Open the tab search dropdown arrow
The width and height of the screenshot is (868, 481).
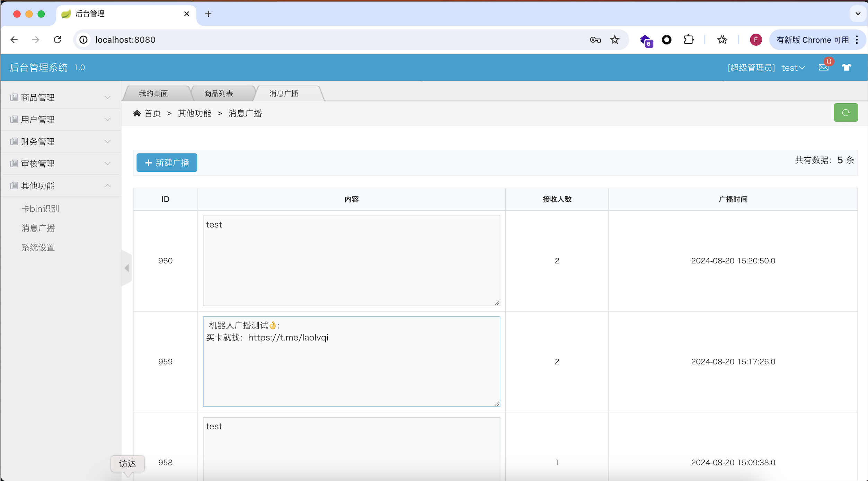point(858,14)
